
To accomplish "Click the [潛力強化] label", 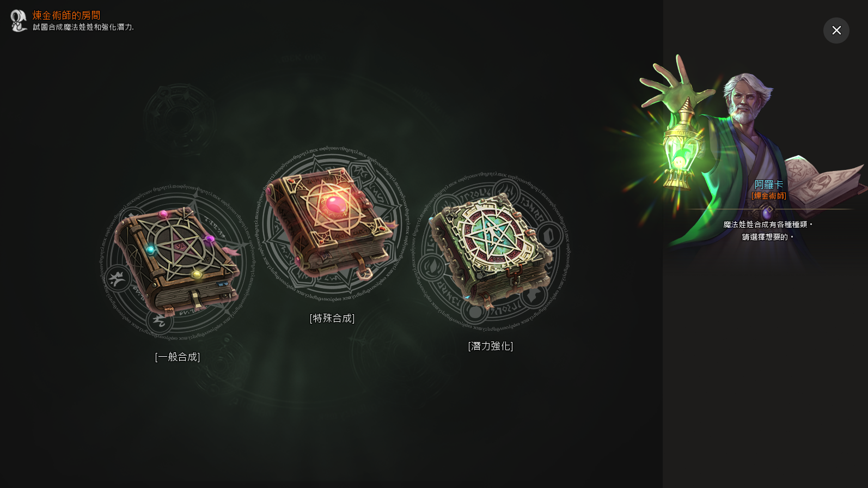I will 491,346.
